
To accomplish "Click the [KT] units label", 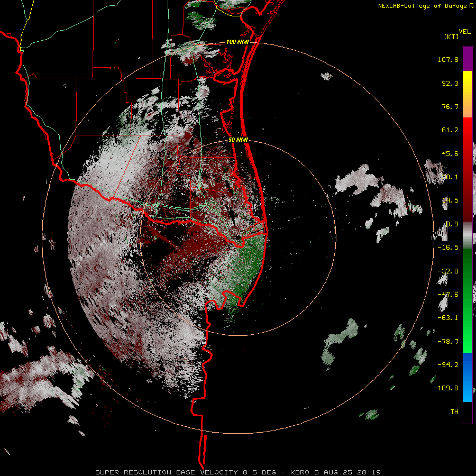I will point(451,36).
